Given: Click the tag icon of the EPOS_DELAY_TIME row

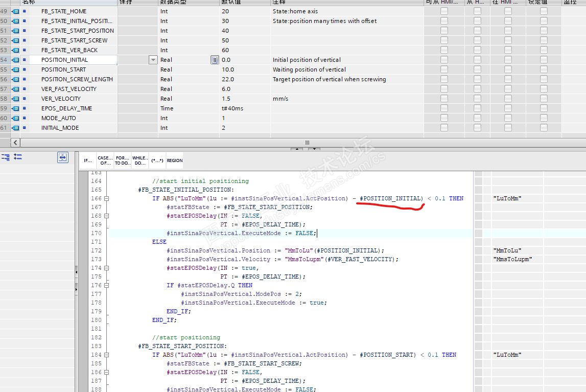Looking at the screenshot, I should (15, 108).
